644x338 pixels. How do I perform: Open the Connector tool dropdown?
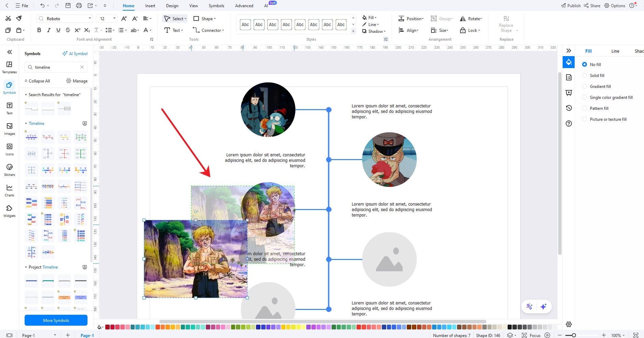point(223,30)
